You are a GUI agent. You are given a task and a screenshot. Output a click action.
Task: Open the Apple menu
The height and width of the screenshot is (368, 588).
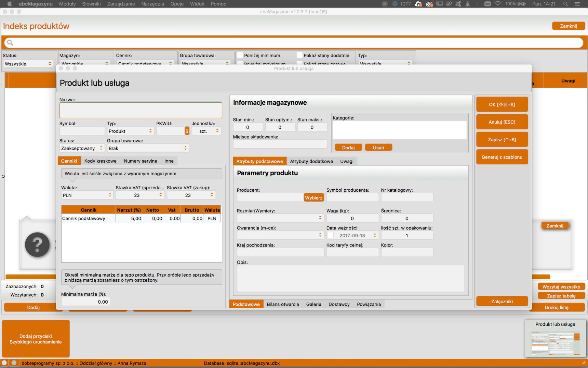(x=10, y=4)
